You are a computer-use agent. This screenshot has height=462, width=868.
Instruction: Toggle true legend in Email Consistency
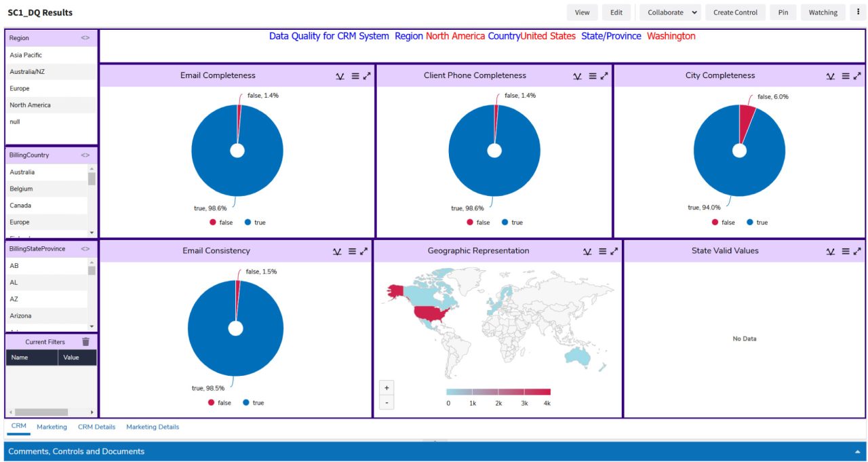coord(253,403)
